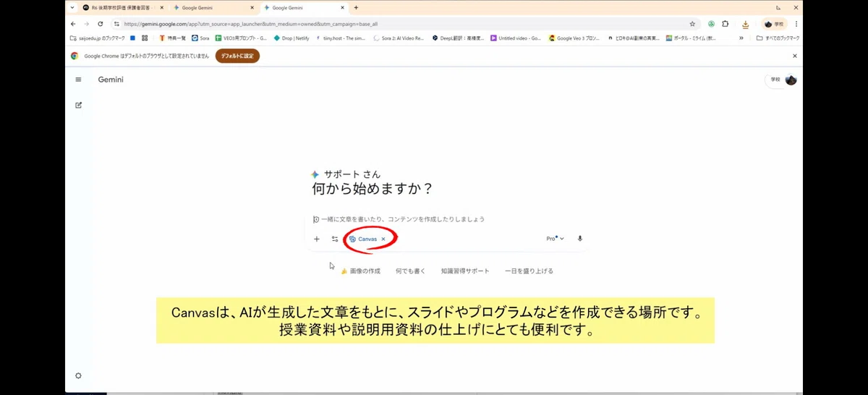
Task: Dismiss the default browser notification bar
Action: (x=794, y=56)
